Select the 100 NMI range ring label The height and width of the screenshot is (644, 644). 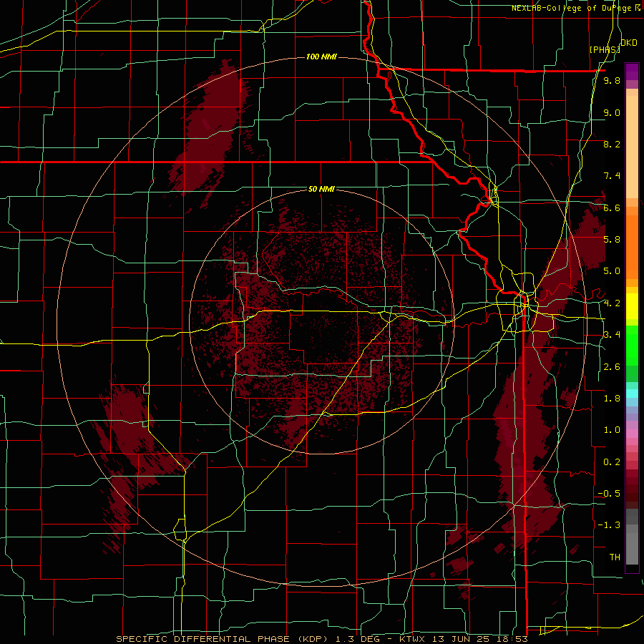pyautogui.click(x=321, y=57)
